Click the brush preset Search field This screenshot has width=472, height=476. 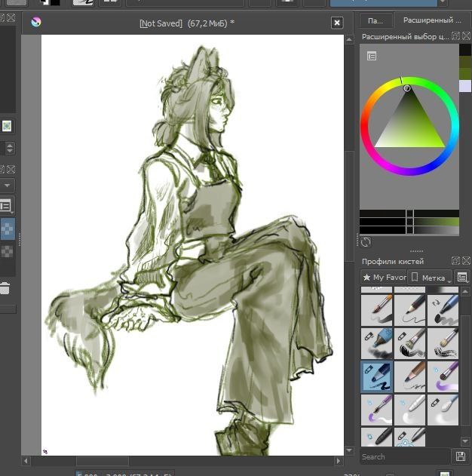[403, 456]
